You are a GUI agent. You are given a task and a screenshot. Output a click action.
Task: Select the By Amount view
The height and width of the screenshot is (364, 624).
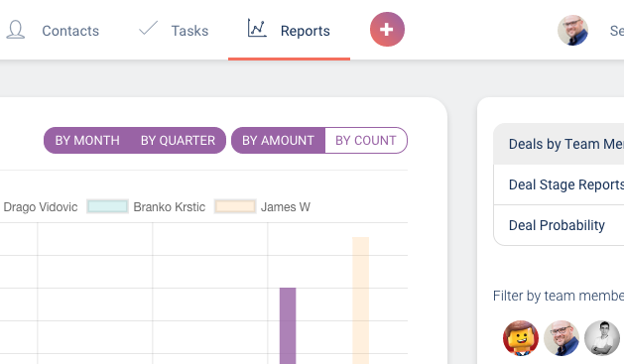point(278,141)
